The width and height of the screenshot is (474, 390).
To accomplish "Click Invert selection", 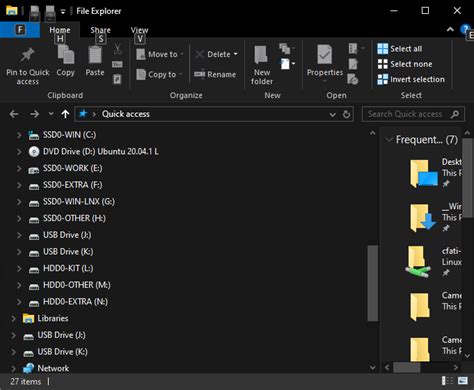I will (x=411, y=79).
